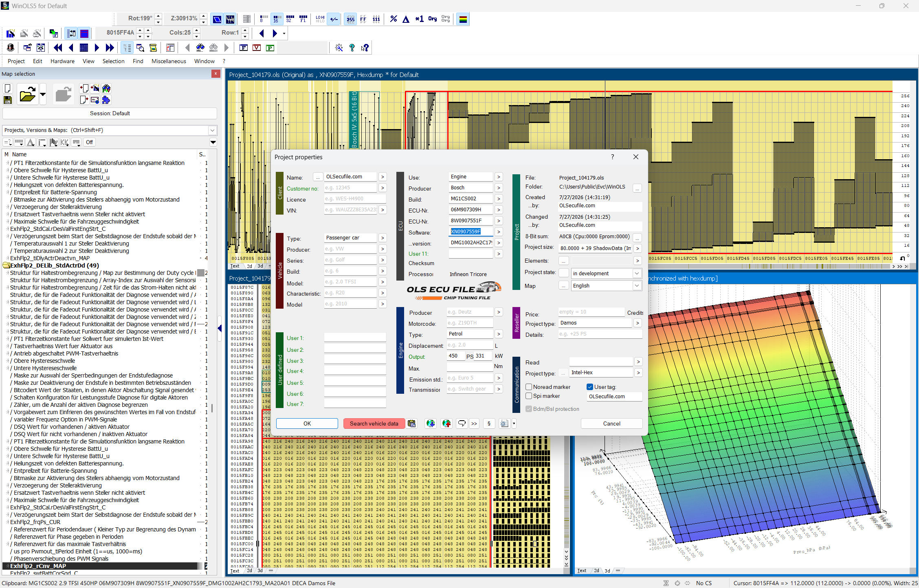Click the 16 Bit display mode icon

click(277, 19)
